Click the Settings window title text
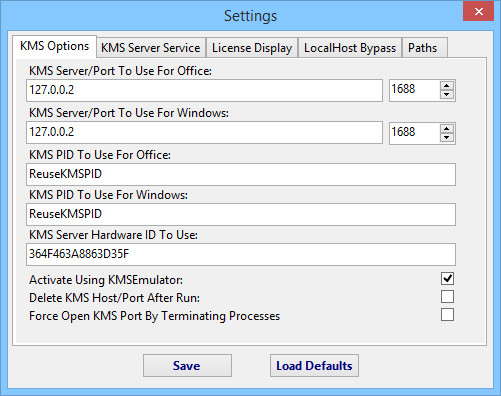 tap(250, 16)
